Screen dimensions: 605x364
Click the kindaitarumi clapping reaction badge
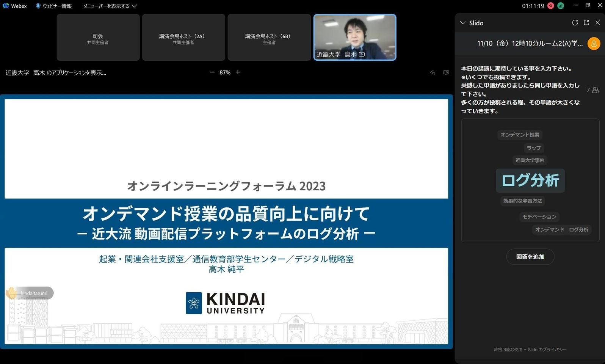pyautogui.click(x=30, y=293)
